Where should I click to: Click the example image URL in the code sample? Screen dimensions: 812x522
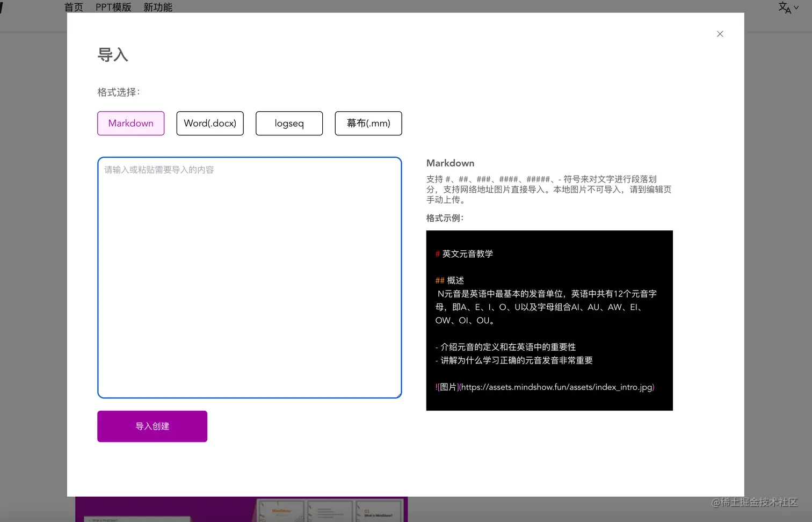coord(557,387)
